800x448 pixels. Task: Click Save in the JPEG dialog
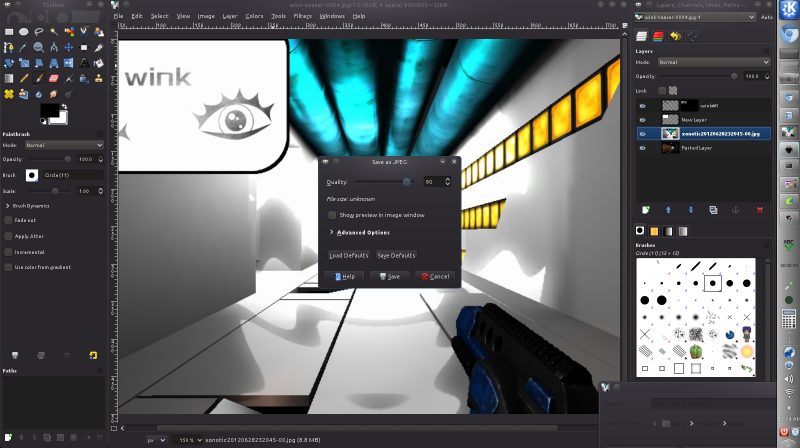390,277
